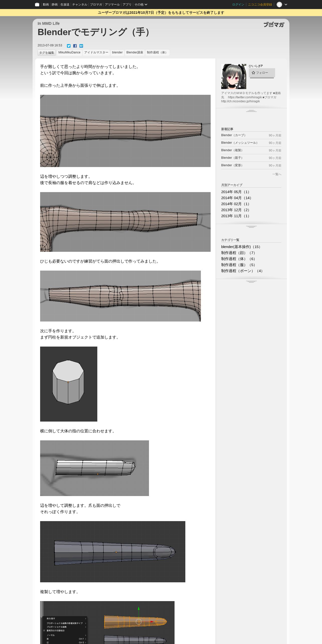This screenshot has height=644, width=322.
Task: Open the user account avatar icon
Action: pos(279,5)
